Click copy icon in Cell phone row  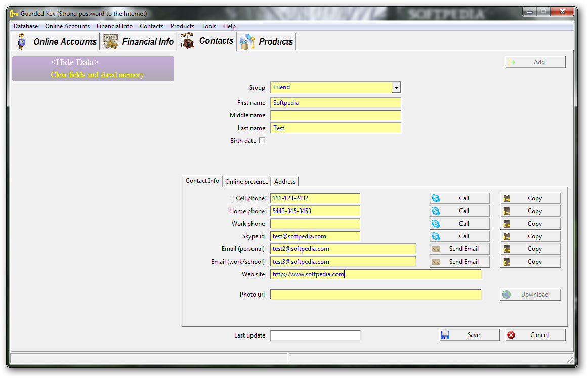tap(507, 198)
